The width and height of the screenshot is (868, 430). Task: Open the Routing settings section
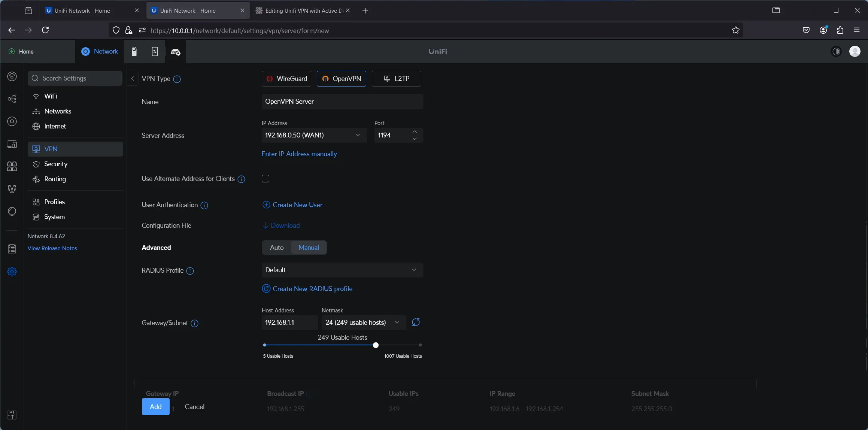coord(75,179)
